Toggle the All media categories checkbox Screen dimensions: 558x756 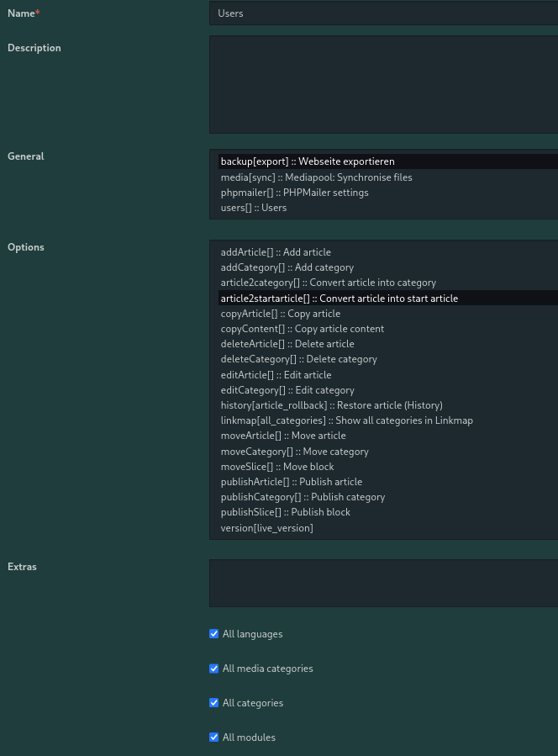(213, 669)
